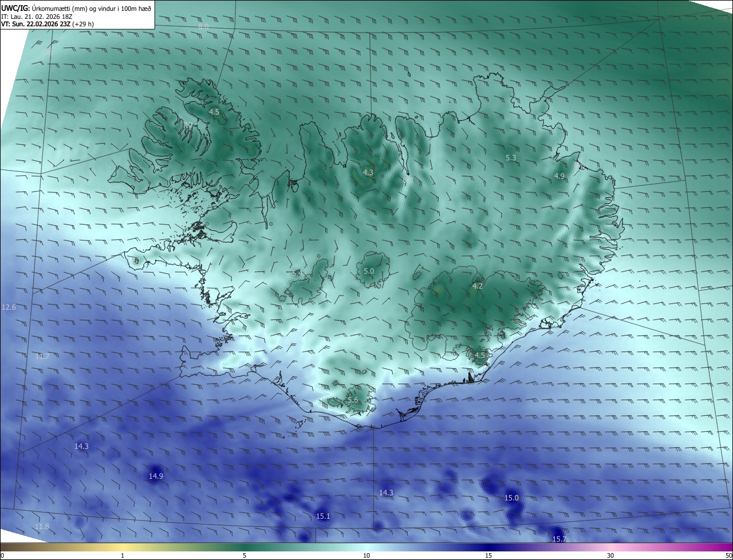Click the 50 tick on the color scale
The image size is (733, 560).
[x=728, y=555]
